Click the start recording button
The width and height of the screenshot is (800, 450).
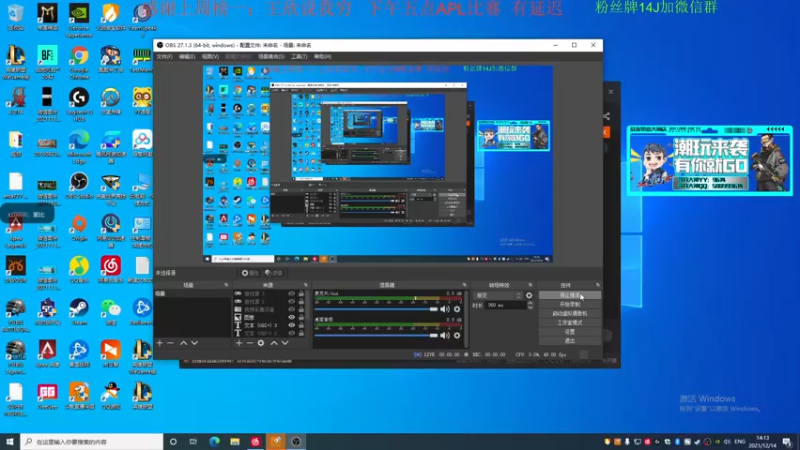click(x=569, y=305)
